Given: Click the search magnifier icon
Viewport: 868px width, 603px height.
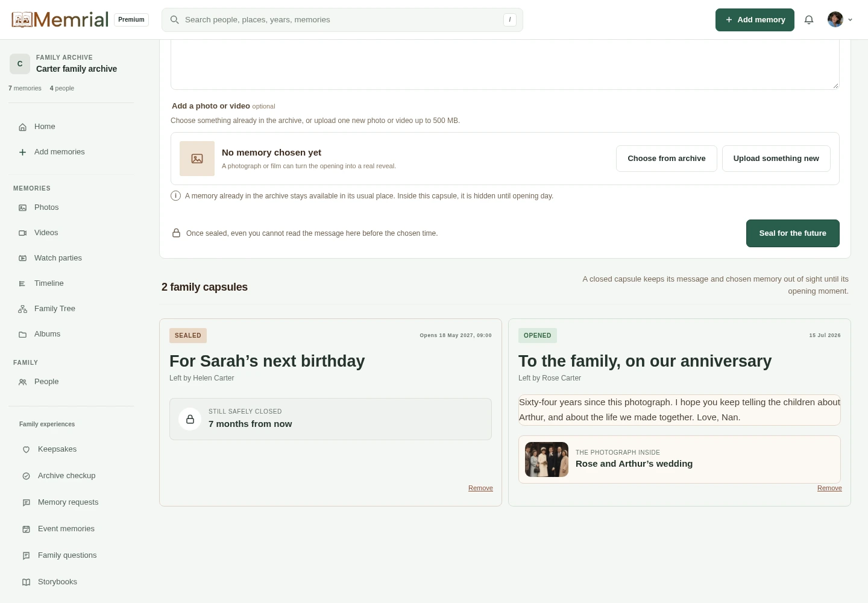Looking at the screenshot, I should click(175, 20).
